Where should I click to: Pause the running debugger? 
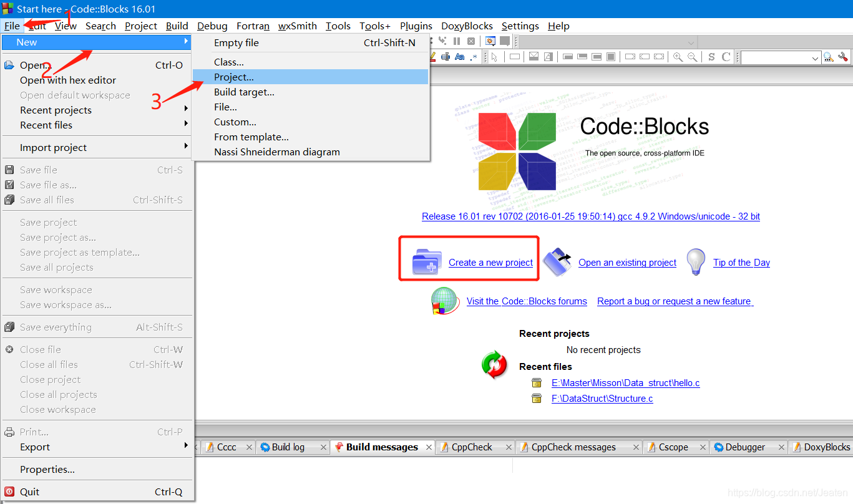coord(457,41)
